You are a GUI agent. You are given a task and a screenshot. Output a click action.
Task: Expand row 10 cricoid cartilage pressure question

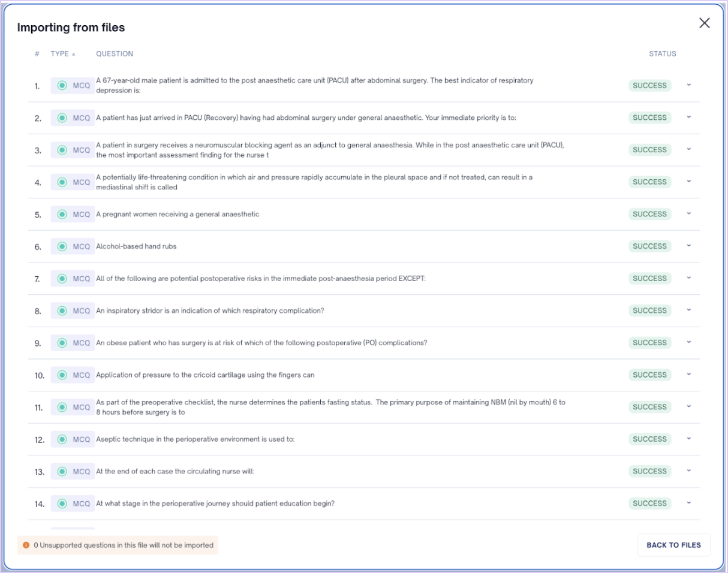pyautogui.click(x=688, y=375)
